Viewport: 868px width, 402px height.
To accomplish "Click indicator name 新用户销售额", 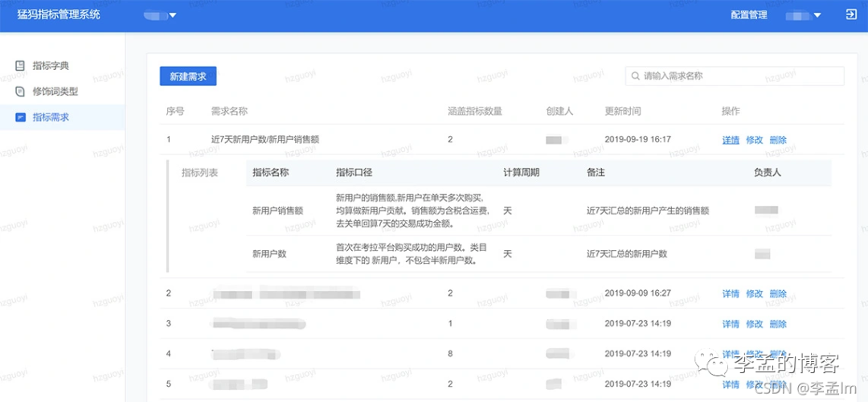I will tap(278, 211).
